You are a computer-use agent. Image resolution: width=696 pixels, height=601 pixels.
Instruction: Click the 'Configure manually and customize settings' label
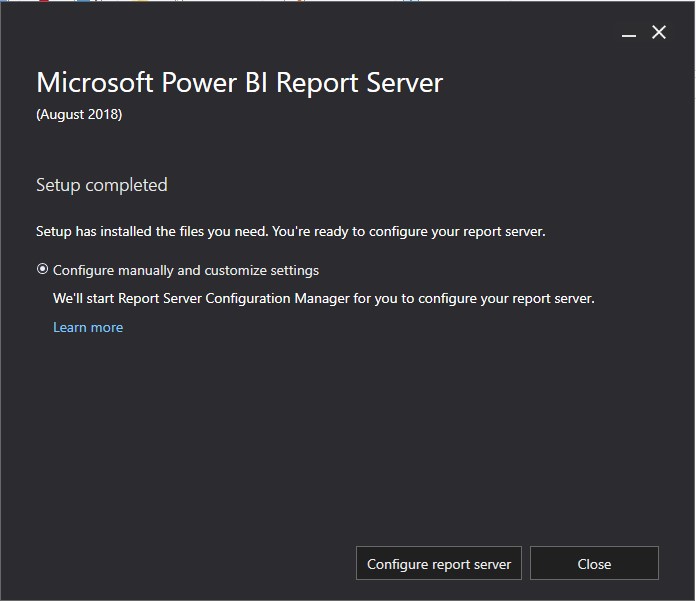tap(186, 270)
